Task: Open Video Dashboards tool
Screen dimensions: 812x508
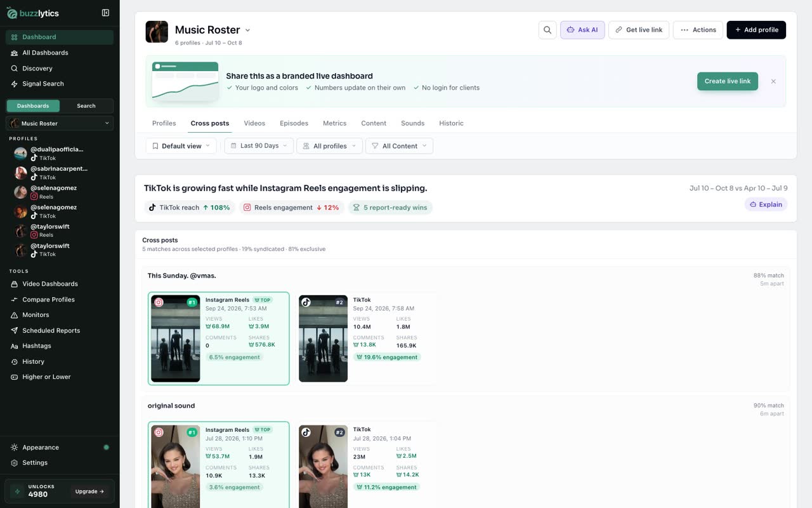Action: coord(60,284)
